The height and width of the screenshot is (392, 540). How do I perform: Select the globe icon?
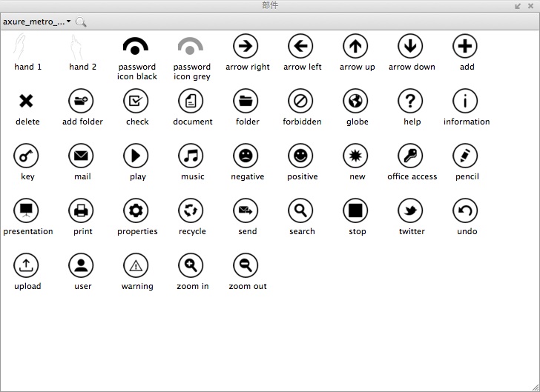coord(355,101)
